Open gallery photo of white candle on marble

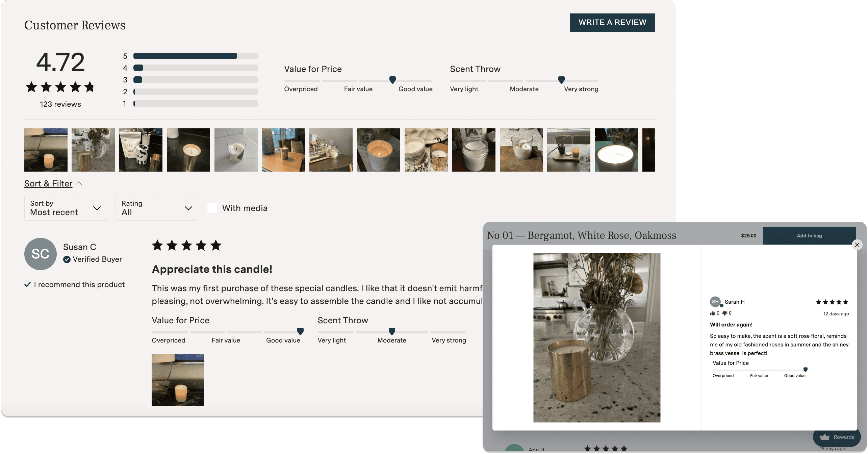[236, 150]
